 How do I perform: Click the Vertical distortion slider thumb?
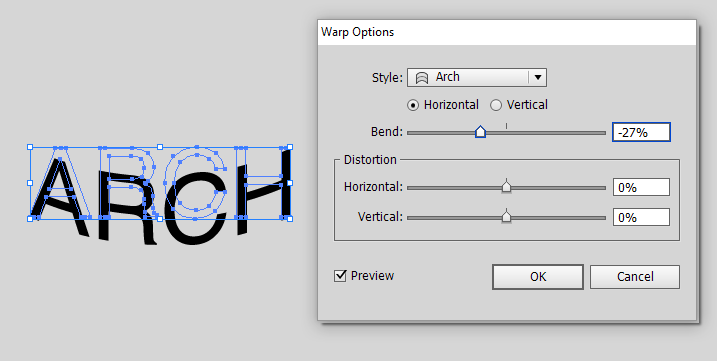point(506,216)
